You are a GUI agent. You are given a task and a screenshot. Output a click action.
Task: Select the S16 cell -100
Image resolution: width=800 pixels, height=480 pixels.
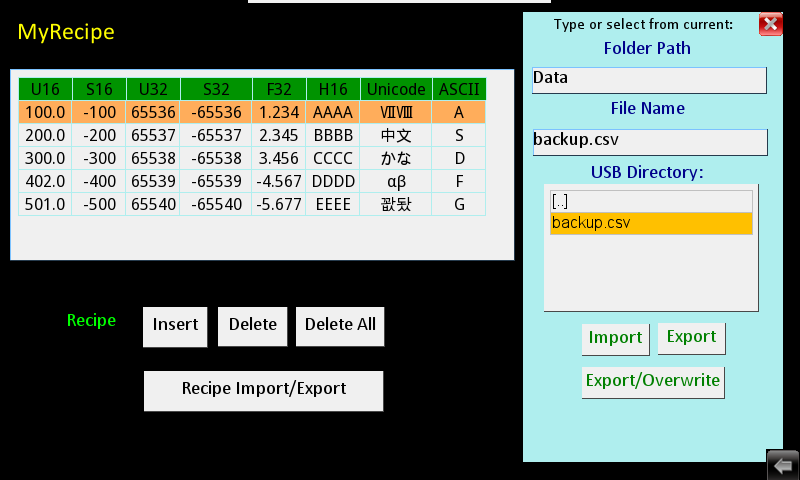coord(99,112)
